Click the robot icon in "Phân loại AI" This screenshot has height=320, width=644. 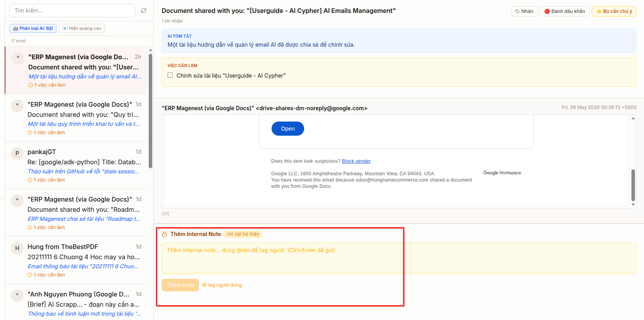pyautogui.click(x=16, y=28)
